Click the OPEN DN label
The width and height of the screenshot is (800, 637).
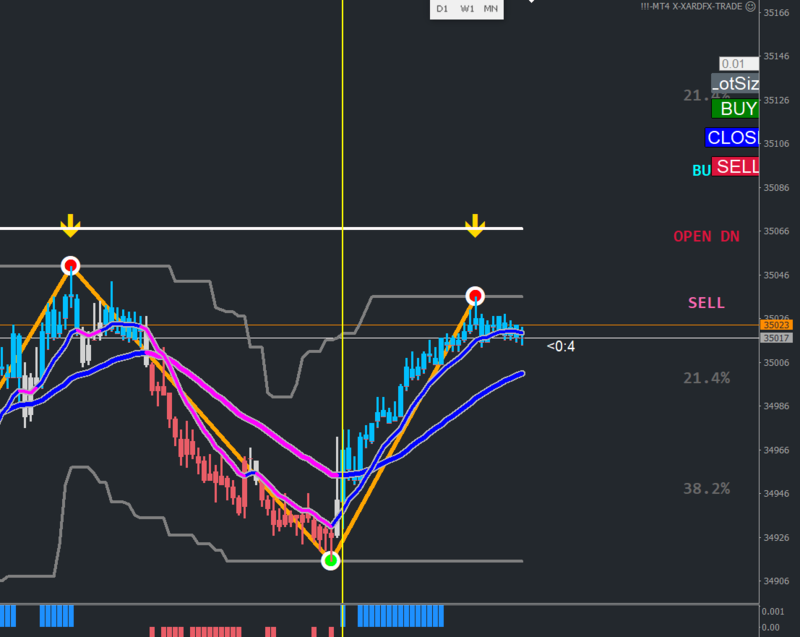pyautogui.click(x=706, y=237)
